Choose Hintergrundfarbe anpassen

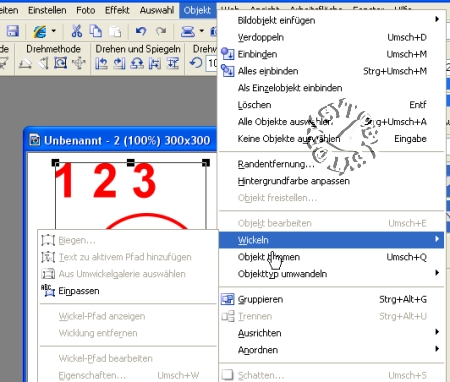pos(331,181)
